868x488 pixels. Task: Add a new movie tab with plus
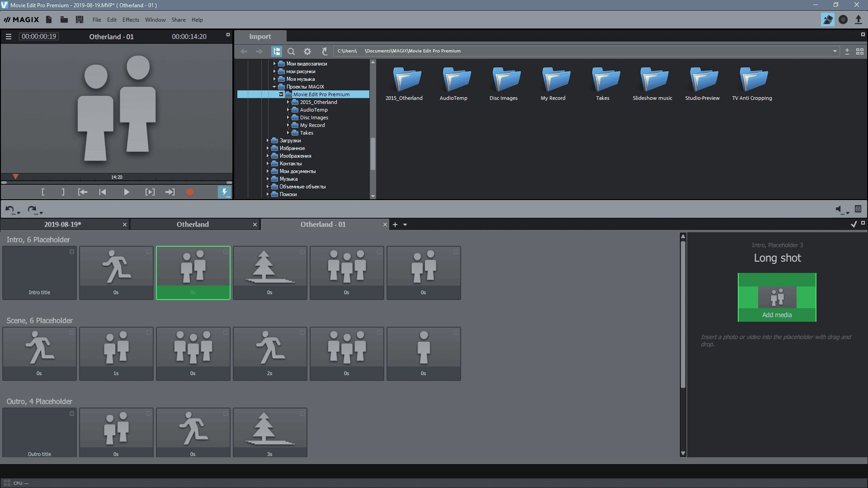point(395,225)
